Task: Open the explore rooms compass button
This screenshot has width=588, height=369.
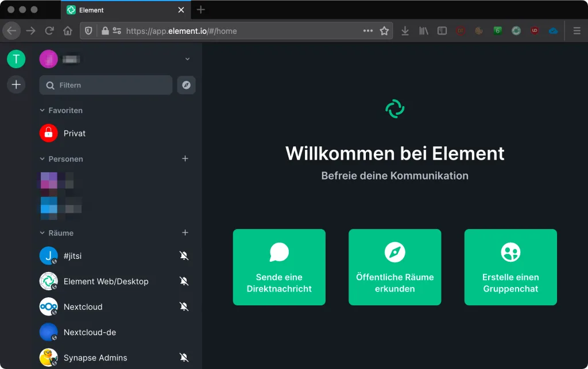Action: (x=187, y=85)
